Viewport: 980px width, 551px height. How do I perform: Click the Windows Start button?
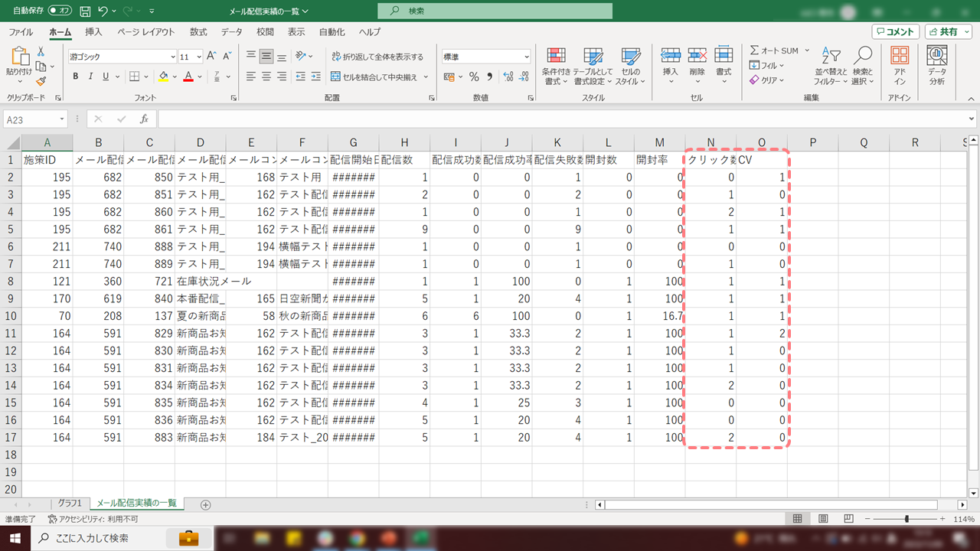15,538
